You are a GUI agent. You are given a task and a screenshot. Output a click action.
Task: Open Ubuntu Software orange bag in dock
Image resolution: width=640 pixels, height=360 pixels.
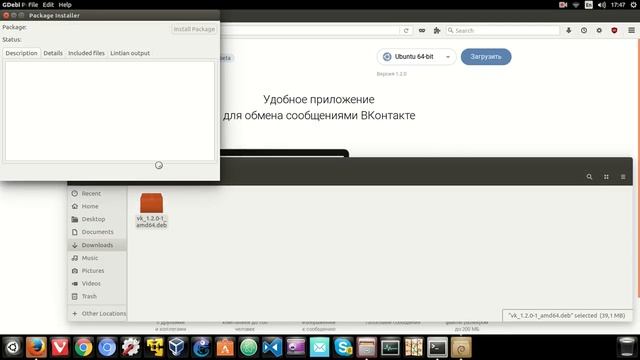tap(225, 347)
